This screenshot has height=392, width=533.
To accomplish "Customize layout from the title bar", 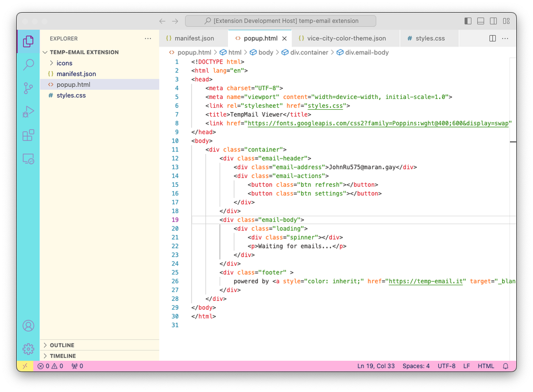I will point(506,21).
